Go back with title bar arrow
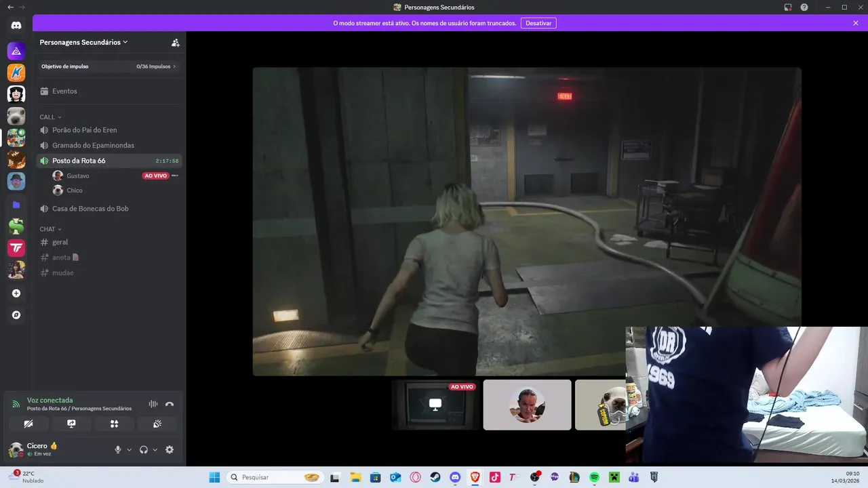The width and height of the screenshot is (868, 488). click(x=10, y=7)
